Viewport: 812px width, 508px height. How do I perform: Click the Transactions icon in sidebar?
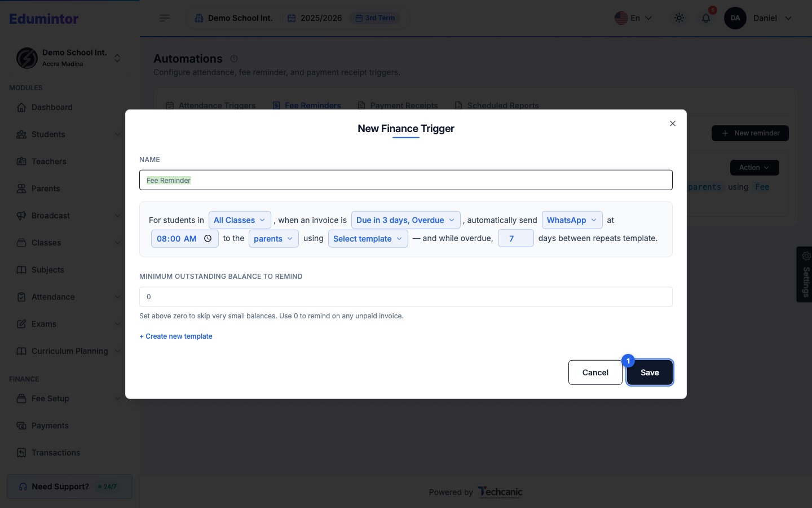[x=21, y=453]
